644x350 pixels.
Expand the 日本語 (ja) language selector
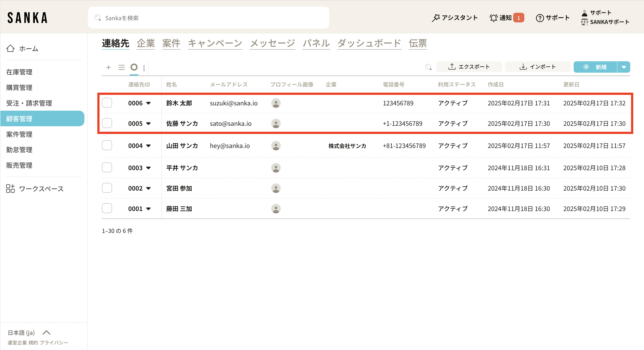[x=46, y=332]
